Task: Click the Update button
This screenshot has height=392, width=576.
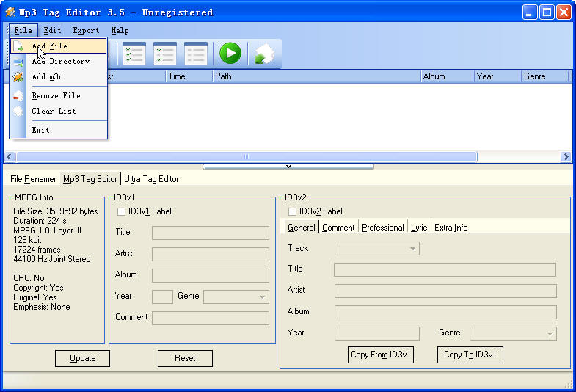Action: pos(82,358)
